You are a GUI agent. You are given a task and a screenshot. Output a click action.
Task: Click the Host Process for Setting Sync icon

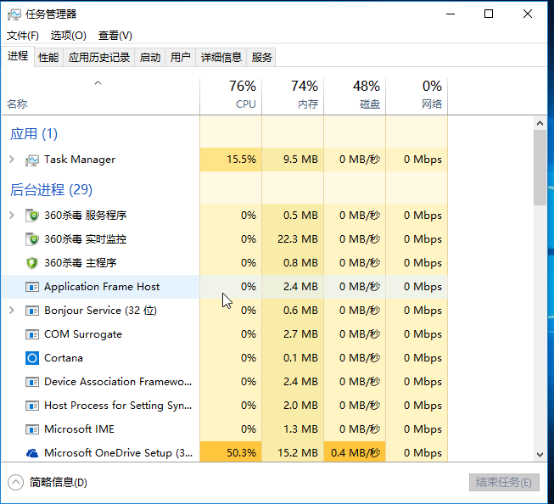32,405
